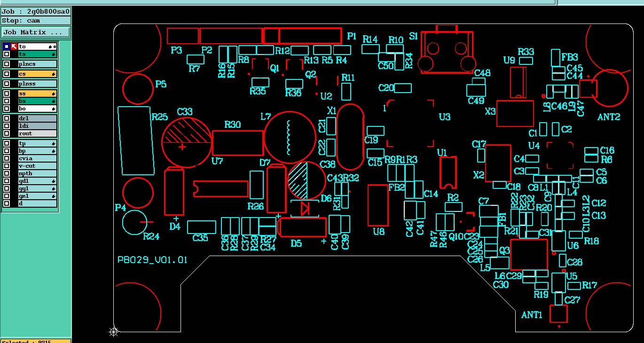Toggle the 'to' layer checkbox
The width and height of the screenshot is (644, 343).
6,47
